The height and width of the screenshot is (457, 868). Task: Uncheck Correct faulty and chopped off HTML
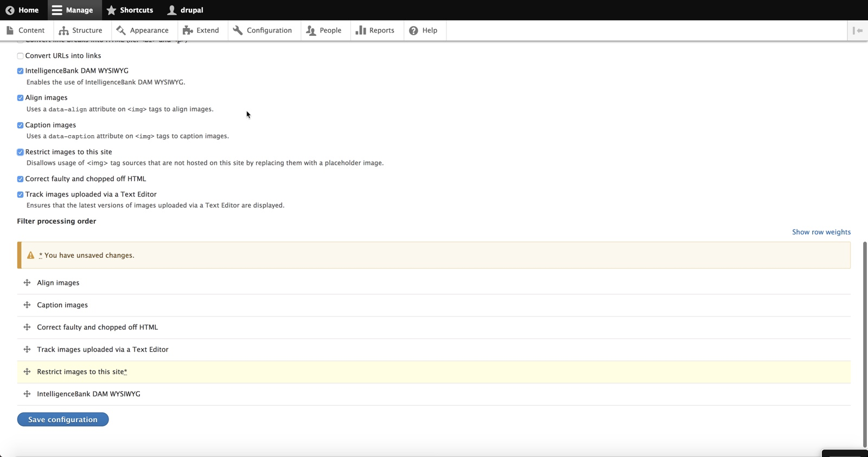(20, 179)
